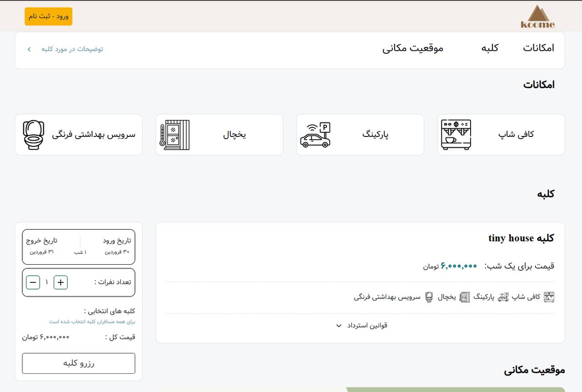Viewport: 582px width, 392px height.
Task: Switch to موقعیت مکانی tab
Action: [412, 48]
